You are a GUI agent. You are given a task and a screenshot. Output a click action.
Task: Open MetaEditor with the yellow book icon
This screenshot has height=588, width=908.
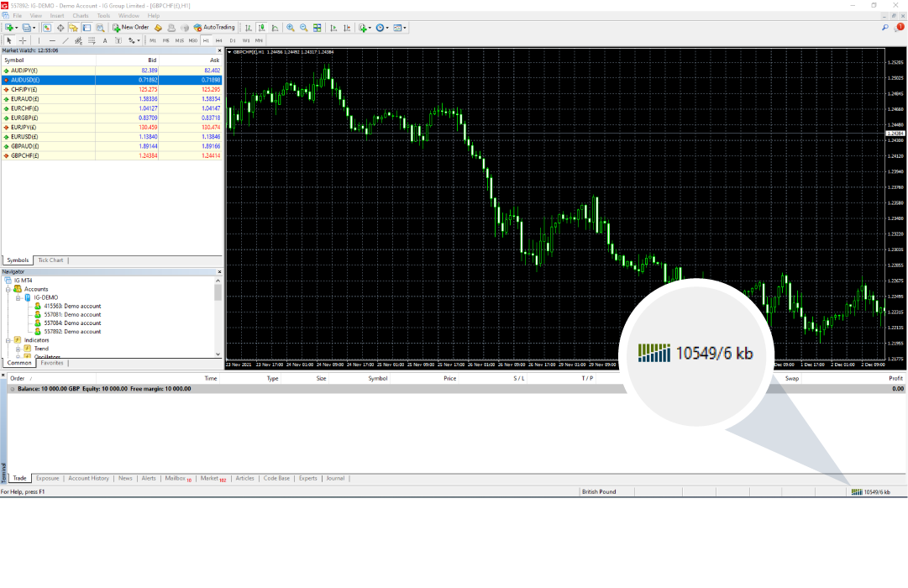[158, 27]
